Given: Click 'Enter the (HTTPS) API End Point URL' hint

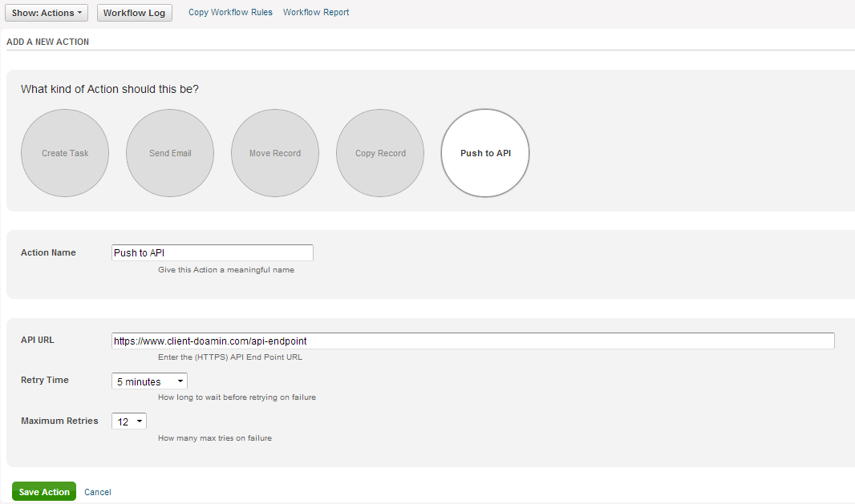Looking at the screenshot, I should (230, 357).
